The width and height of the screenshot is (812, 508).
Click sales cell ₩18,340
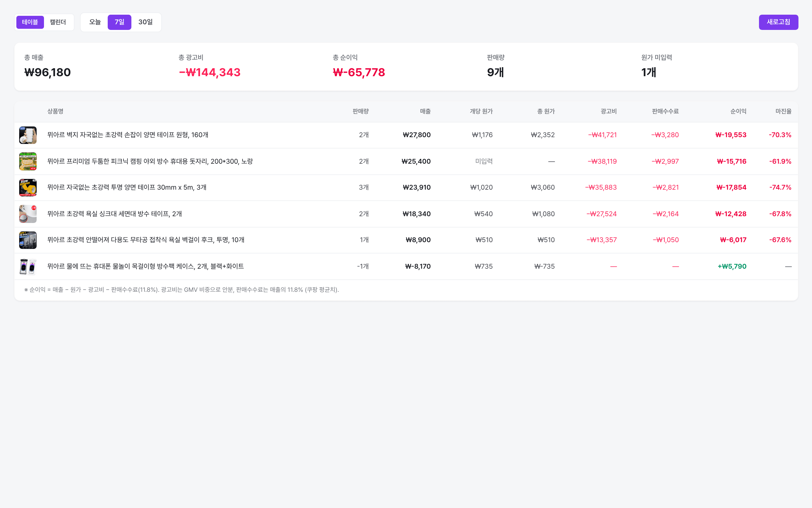pos(416,214)
